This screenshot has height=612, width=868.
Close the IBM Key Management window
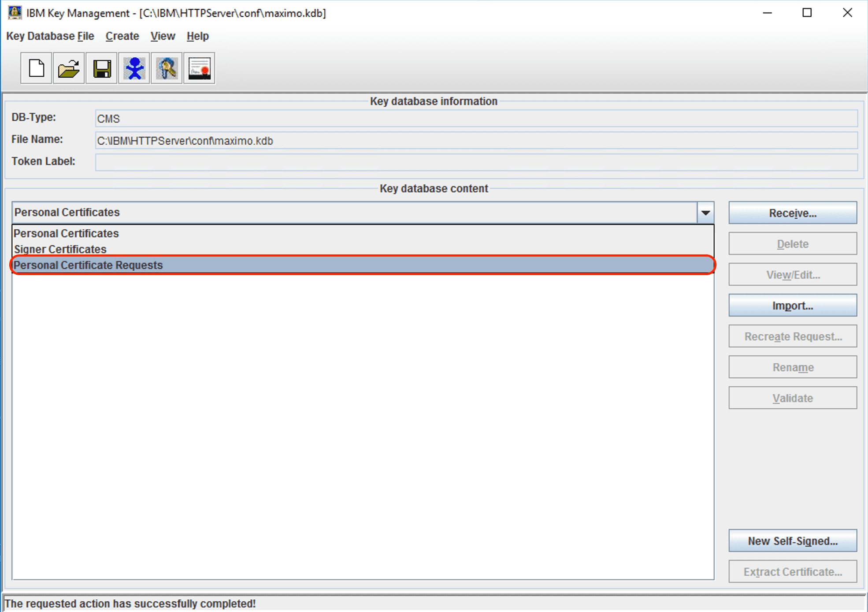(x=847, y=13)
